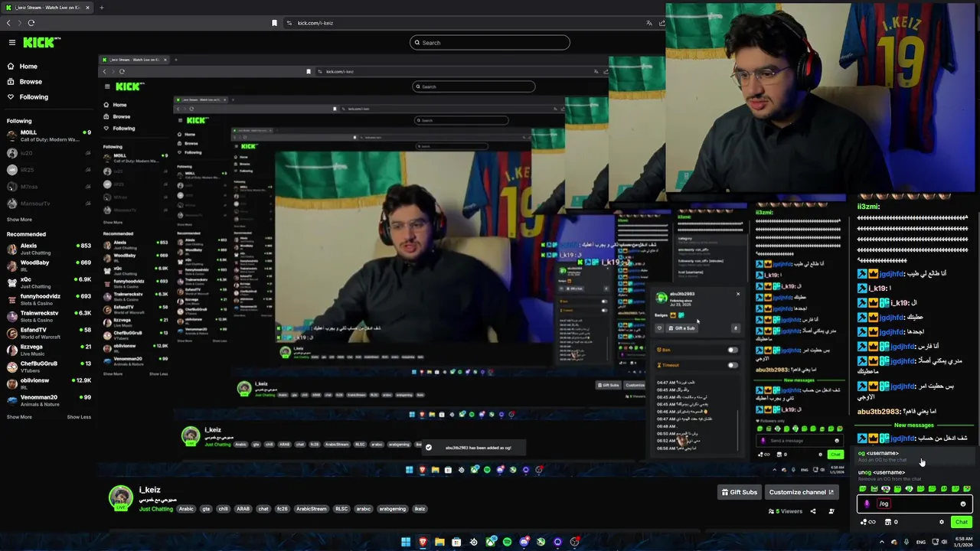Click the fc26 tag
The image size is (980, 551).
pos(281,509)
